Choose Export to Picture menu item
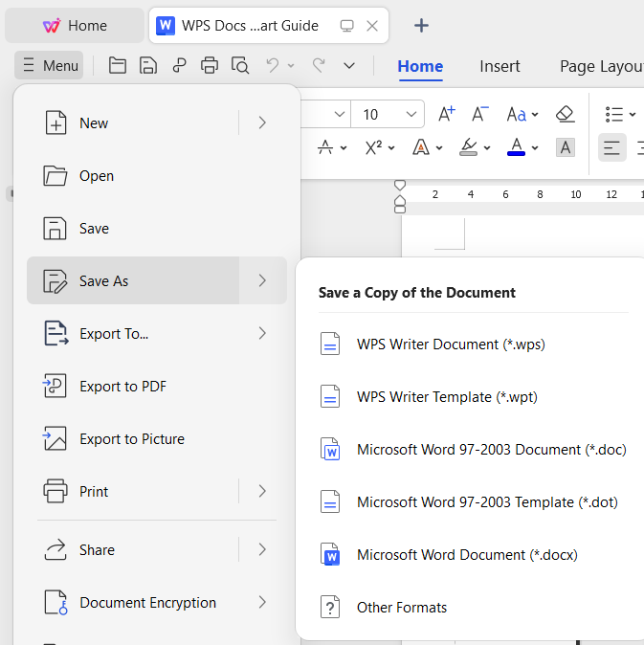 (157, 438)
